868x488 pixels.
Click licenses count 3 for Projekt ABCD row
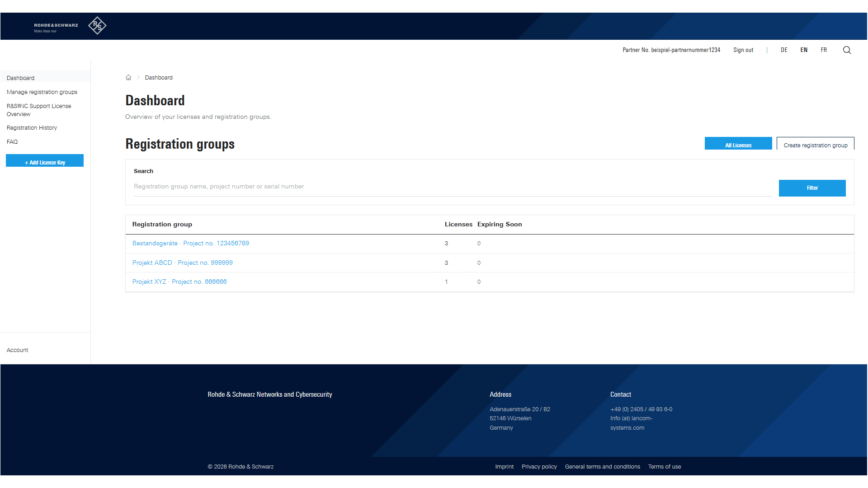pyautogui.click(x=446, y=263)
